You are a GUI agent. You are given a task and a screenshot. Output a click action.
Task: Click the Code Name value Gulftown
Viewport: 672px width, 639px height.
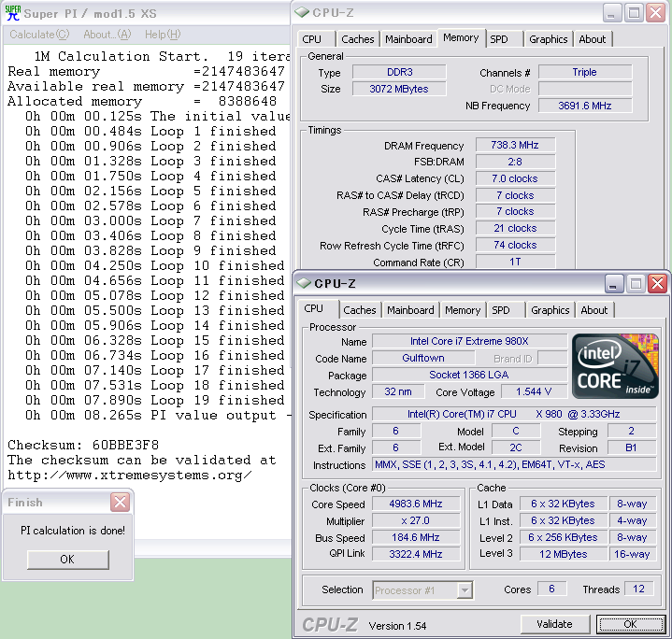pos(423,358)
